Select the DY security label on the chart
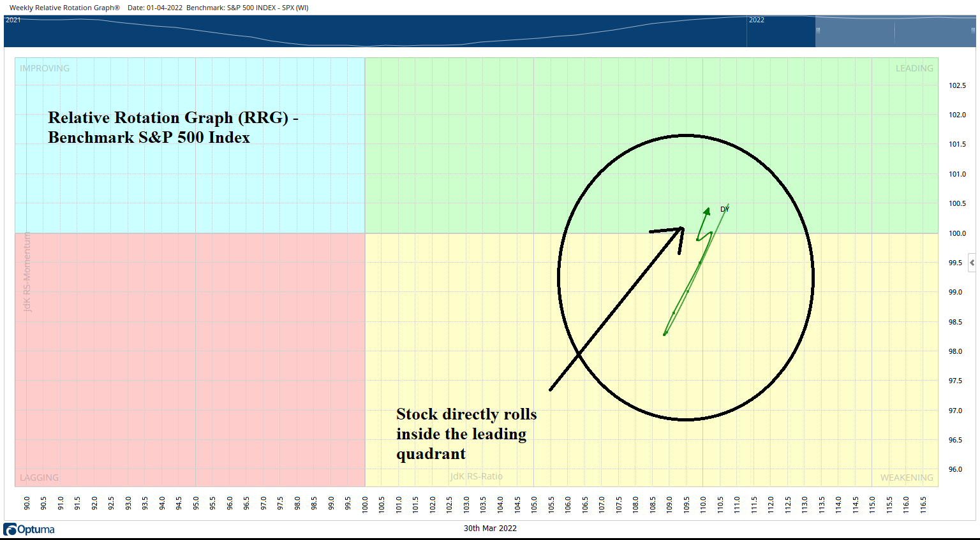Viewport: 980px width, 540px height. pos(724,208)
